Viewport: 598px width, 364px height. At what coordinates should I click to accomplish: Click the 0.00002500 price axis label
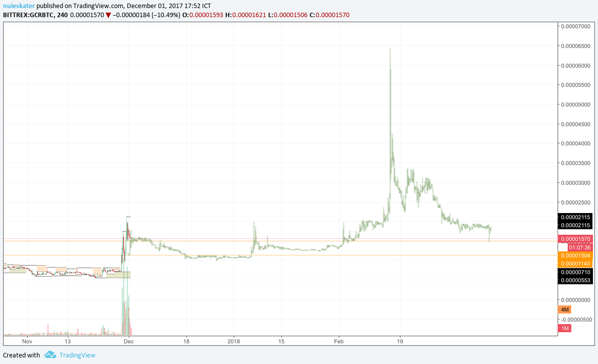click(x=575, y=202)
